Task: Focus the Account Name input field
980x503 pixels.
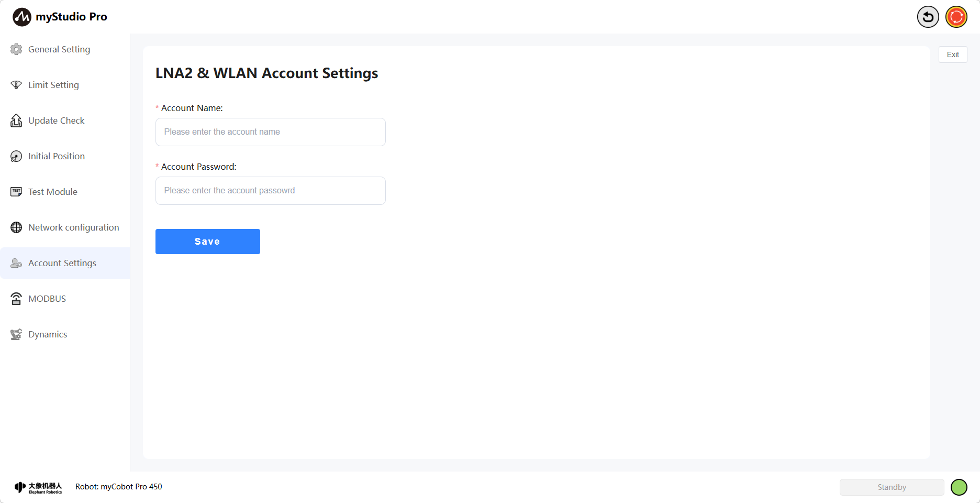Action: pyautogui.click(x=271, y=132)
